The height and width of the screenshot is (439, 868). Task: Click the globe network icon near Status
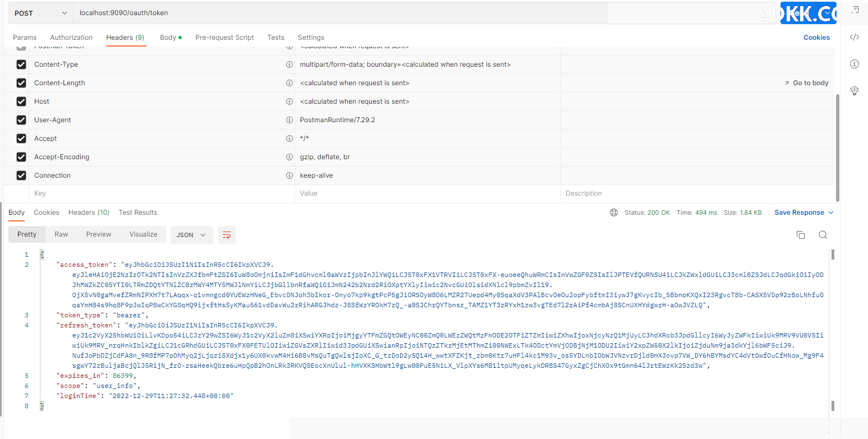[x=614, y=212]
